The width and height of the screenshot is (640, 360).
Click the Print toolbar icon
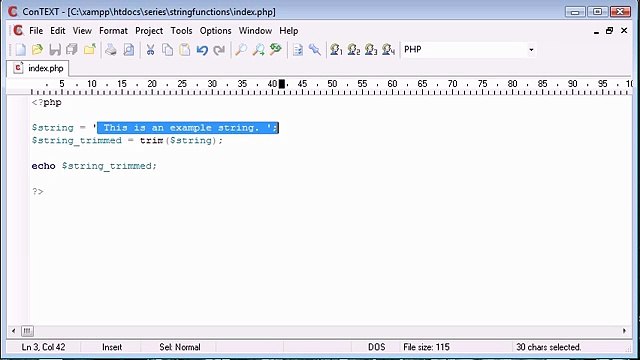[111, 50]
